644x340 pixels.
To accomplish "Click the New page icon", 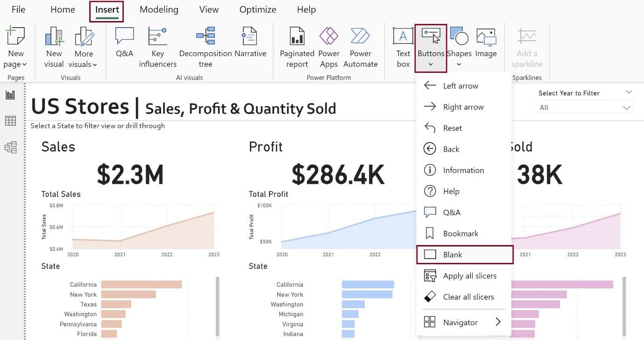I will pyautogui.click(x=15, y=36).
